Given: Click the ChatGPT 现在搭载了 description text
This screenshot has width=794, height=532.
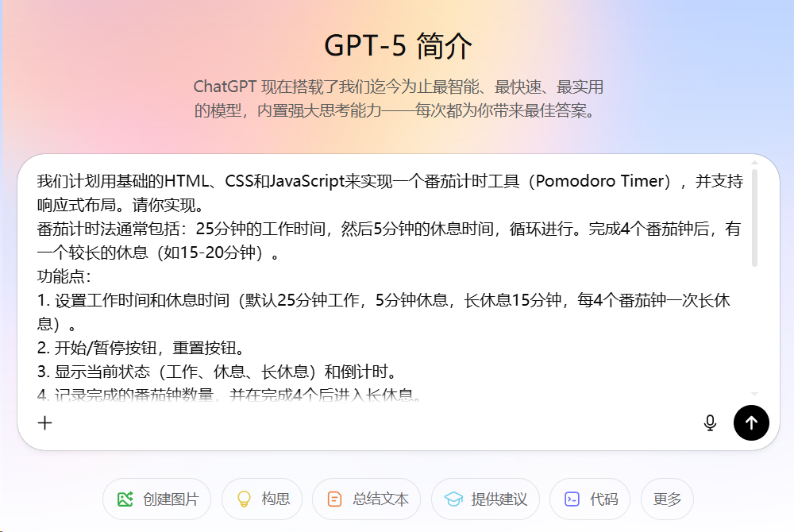Looking at the screenshot, I should pos(398,87).
